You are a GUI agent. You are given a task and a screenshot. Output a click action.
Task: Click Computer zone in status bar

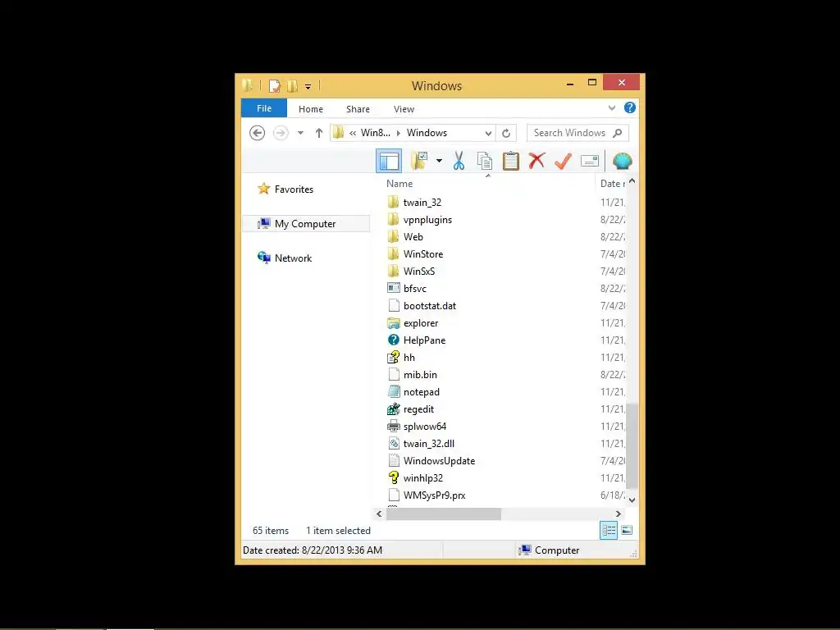point(549,550)
